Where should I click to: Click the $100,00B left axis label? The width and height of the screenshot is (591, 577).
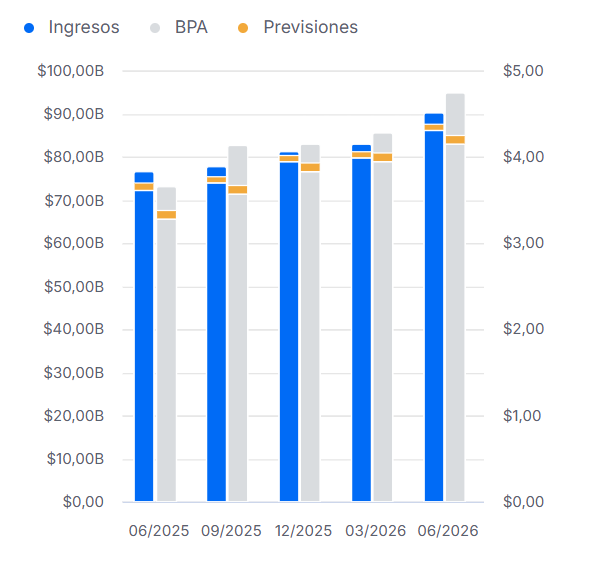tap(70, 71)
